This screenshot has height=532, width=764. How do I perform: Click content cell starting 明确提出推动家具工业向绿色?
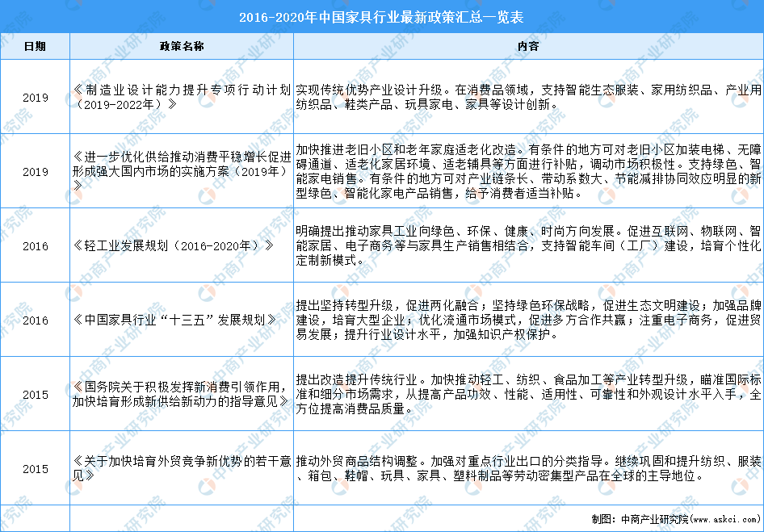pos(529,245)
